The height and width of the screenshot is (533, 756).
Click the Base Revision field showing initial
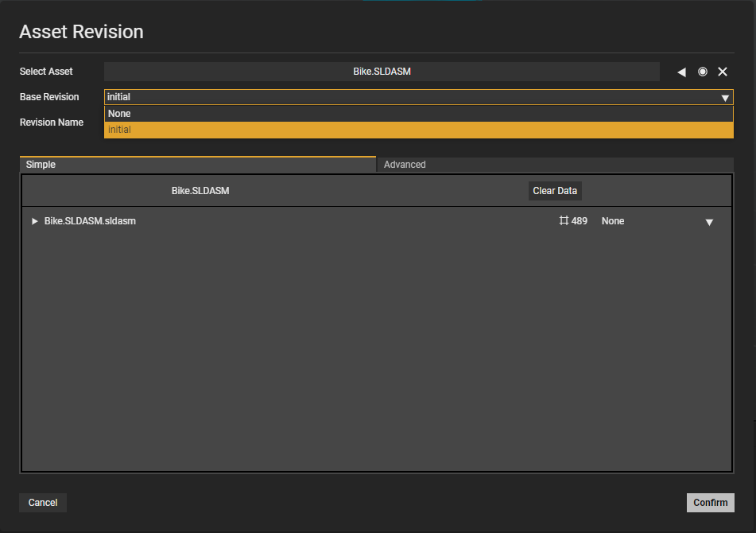tap(418, 97)
